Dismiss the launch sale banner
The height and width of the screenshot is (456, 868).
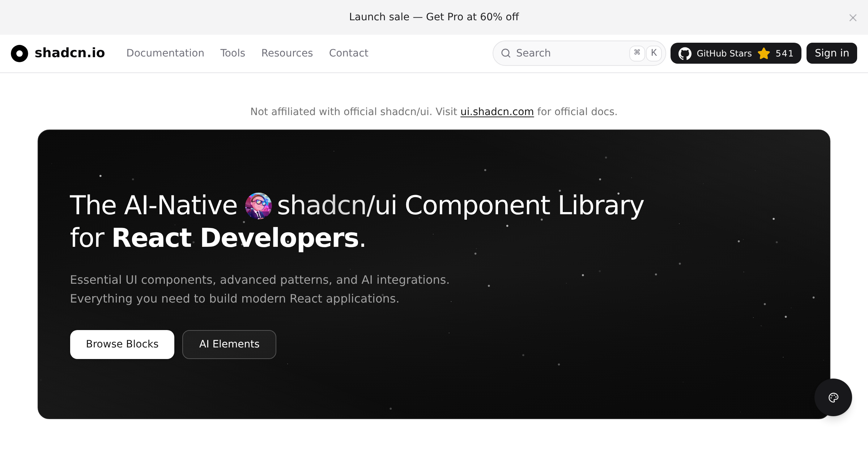(853, 18)
